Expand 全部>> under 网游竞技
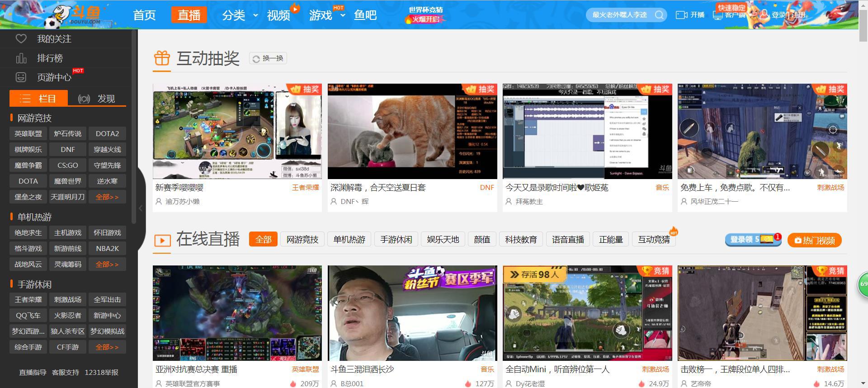The height and width of the screenshot is (388, 868). point(107,197)
